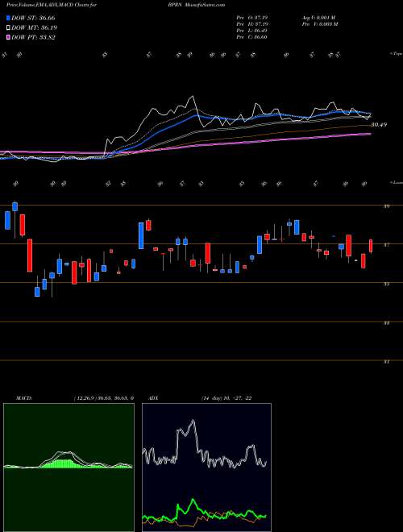
Task: Click the tallest blue candlestick near the chart's middle
Action: point(141,235)
